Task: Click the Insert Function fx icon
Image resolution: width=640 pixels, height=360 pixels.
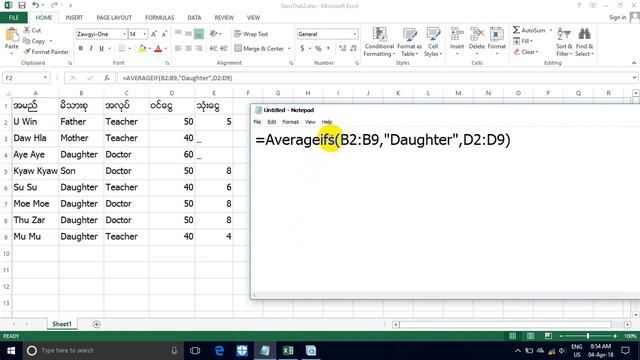Action: (x=107, y=78)
